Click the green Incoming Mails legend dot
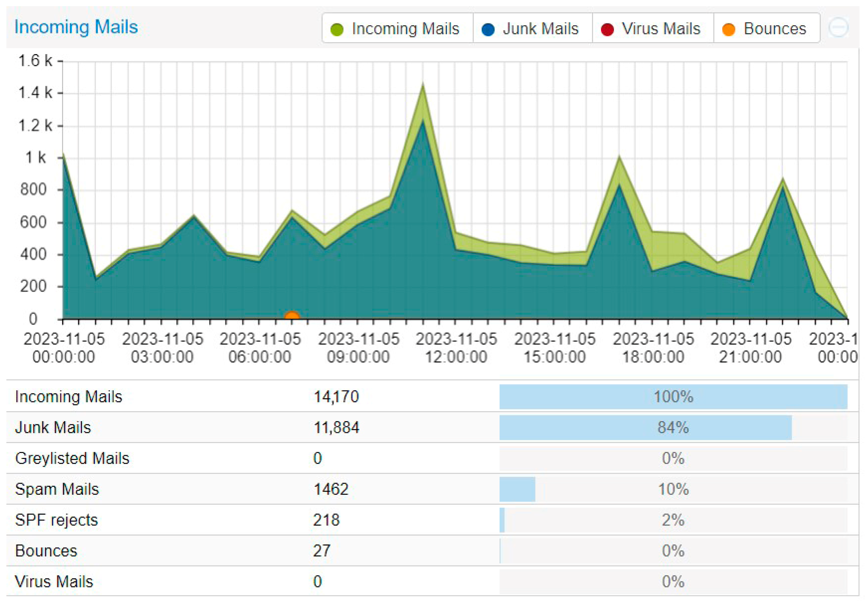The width and height of the screenshot is (868, 604). 337,29
